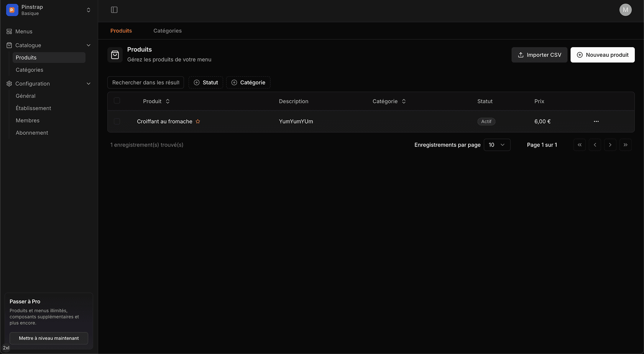Open the records per page dropdown

coord(497,145)
